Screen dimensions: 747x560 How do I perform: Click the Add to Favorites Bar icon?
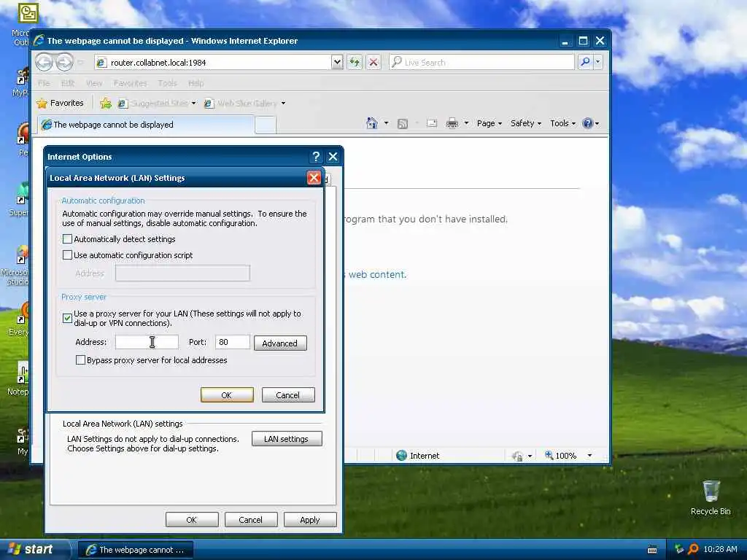pyautogui.click(x=106, y=103)
